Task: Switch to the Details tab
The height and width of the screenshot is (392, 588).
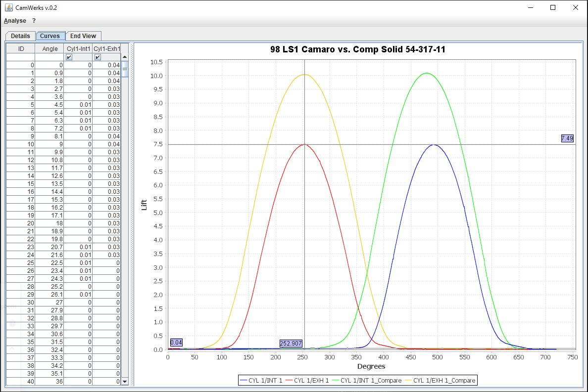Action: pos(20,36)
